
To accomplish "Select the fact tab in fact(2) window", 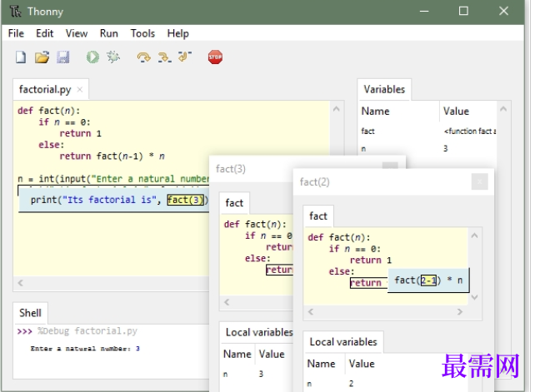I will click(318, 216).
